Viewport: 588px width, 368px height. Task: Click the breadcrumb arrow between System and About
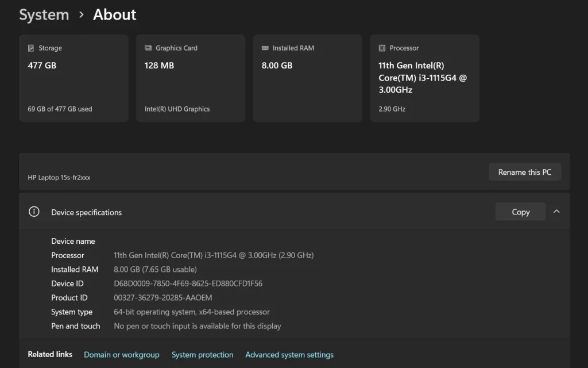[x=81, y=15]
